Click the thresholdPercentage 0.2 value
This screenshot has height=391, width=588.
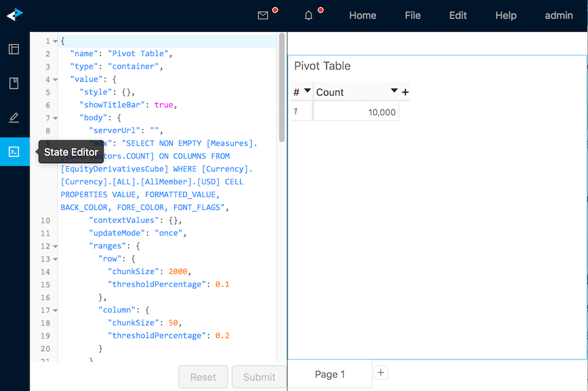223,335
